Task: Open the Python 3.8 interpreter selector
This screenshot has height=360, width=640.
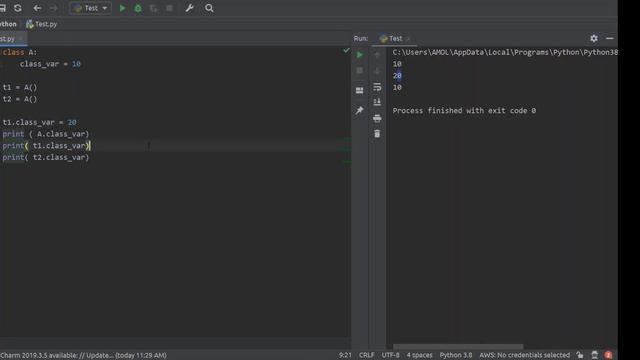Action: 456,355
